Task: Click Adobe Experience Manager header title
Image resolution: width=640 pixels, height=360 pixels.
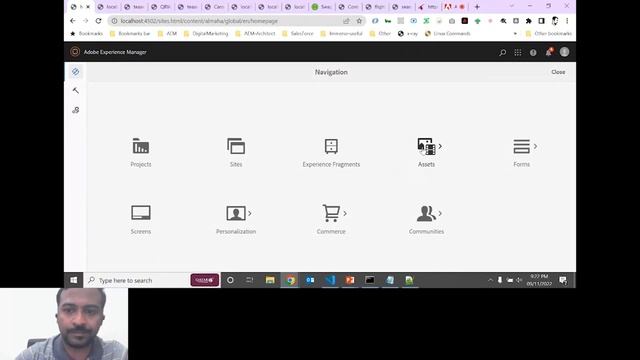Action: [115, 52]
